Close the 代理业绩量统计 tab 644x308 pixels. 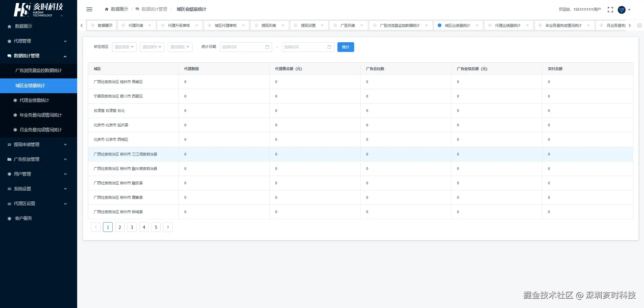click(x=527, y=25)
